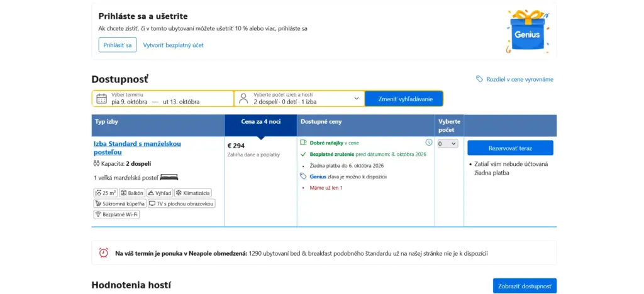Click the Rezervovať teraz button
The width and height of the screenshot is (644, 294).
(510, 148)
